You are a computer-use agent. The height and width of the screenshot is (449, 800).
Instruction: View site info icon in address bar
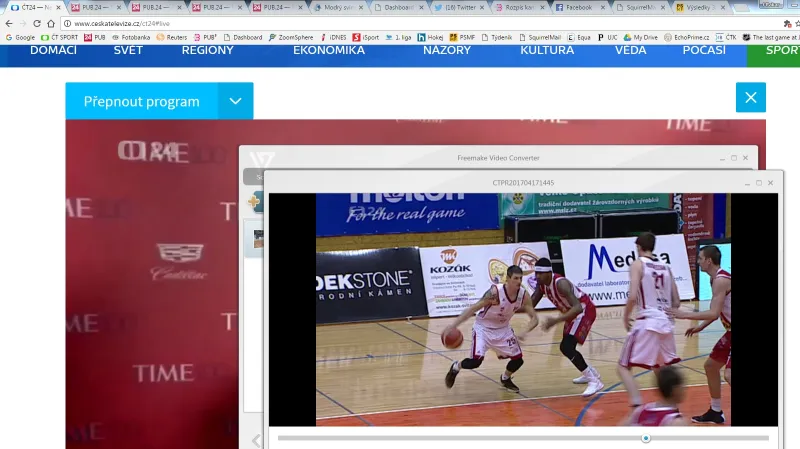pyautogui.click(x=67, y=23)
